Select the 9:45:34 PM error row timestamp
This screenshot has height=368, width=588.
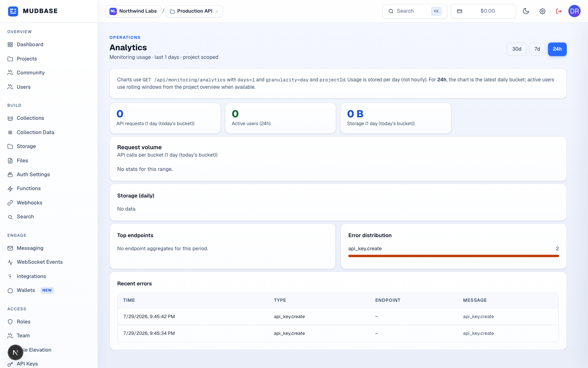(x=149, y=333)
